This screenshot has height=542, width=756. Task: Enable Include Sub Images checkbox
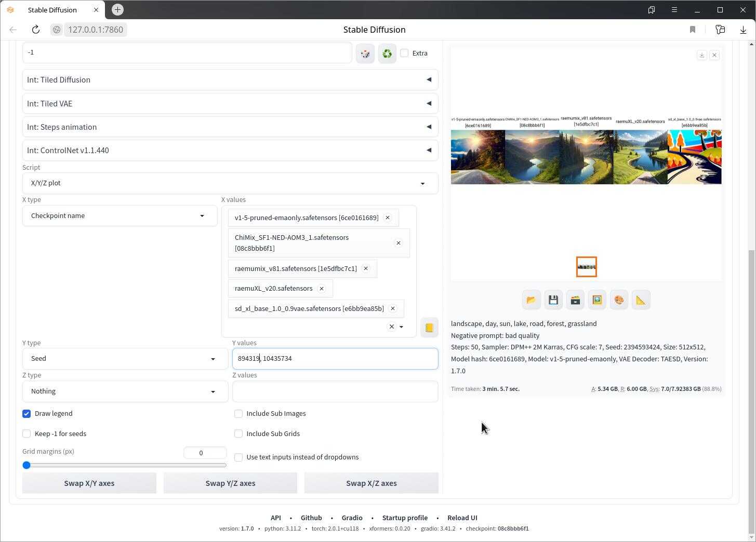(238, 414)
